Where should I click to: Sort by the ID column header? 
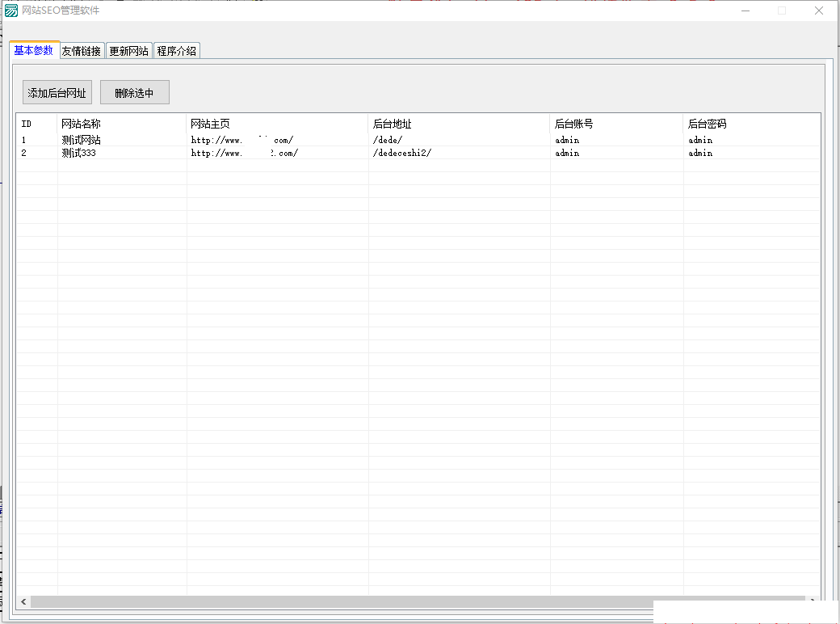tap(27, 124)
